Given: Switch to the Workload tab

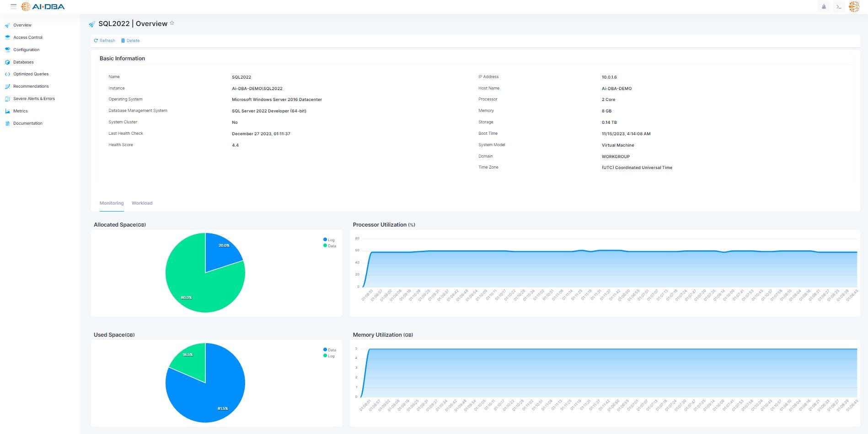Looking at the screenshot, I should [142, 203].
